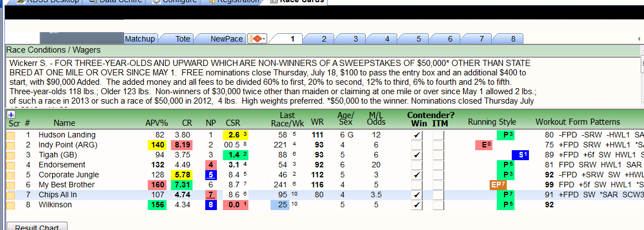The height and width of the screenshot is (230, 644).
Task: Select the Wilkinson horse name
Action: point(55,205)
